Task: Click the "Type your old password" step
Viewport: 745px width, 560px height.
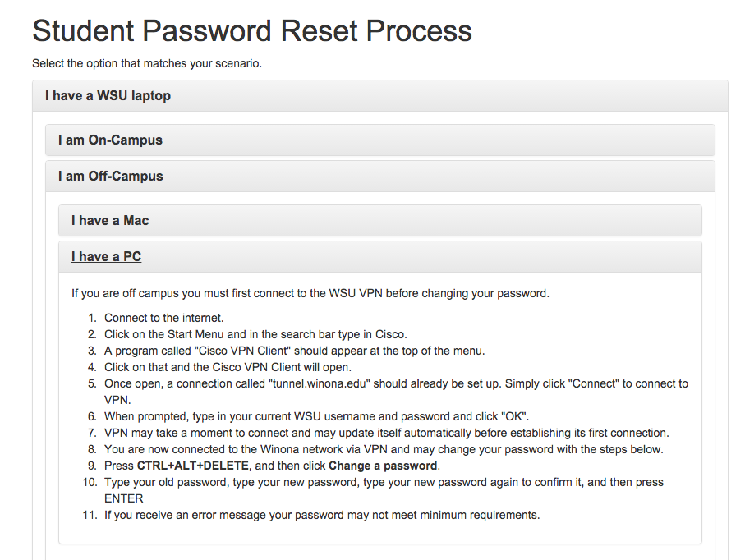Action: (383, 482)
